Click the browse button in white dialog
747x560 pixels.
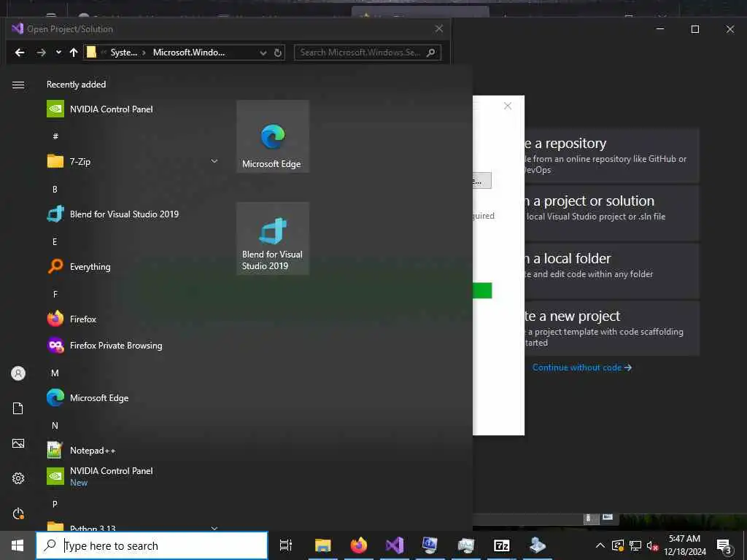[x=481, y=181]
